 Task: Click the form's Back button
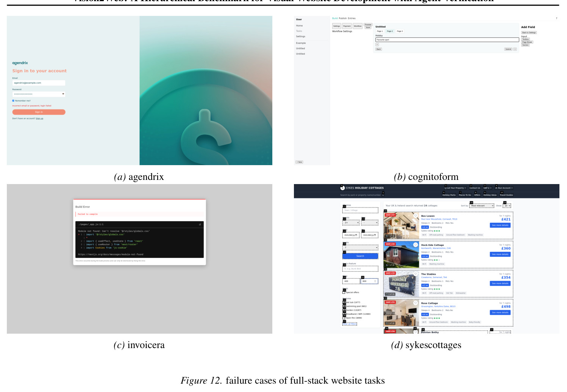click(x=378, y=49)
